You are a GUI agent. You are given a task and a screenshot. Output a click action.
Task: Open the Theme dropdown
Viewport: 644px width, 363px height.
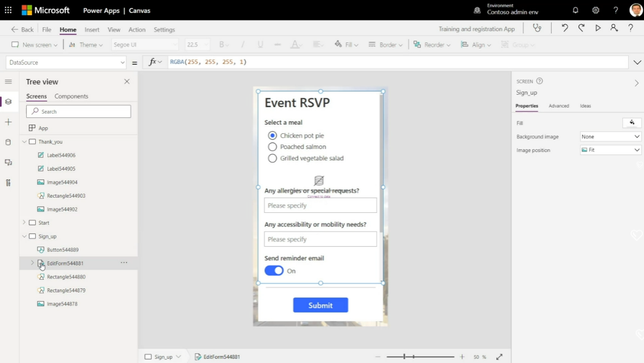[x=86, y=44]
